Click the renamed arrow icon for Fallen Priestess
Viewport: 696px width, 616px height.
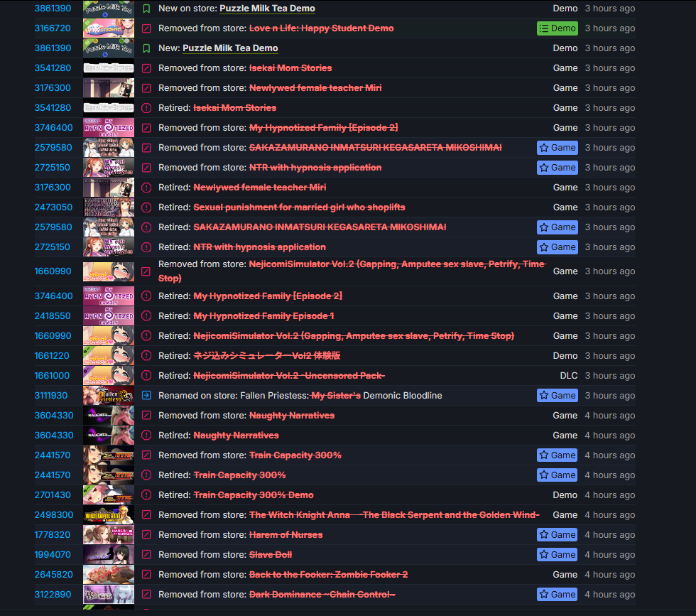coord(146,396)
